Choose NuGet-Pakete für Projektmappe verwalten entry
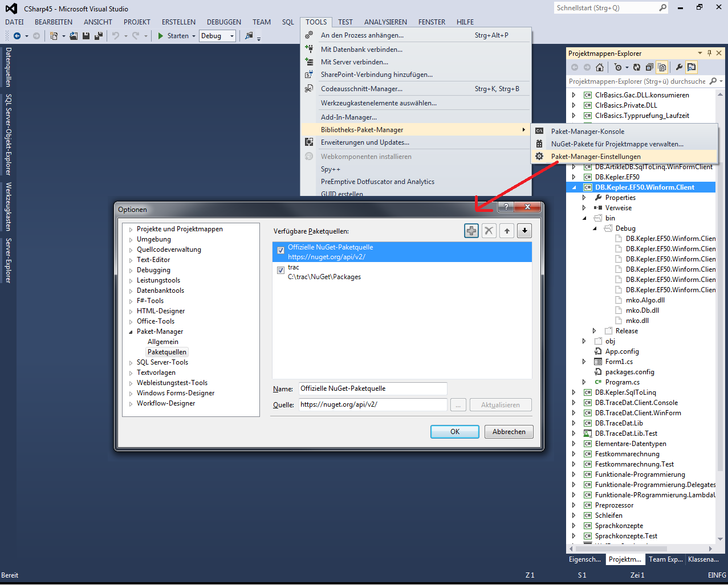Screen dimensions: 728x585 coord(617,144)
